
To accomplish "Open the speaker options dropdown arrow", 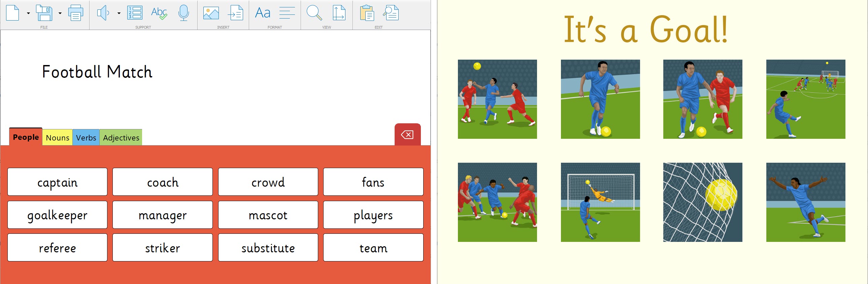I will click(x=119, y=13).
